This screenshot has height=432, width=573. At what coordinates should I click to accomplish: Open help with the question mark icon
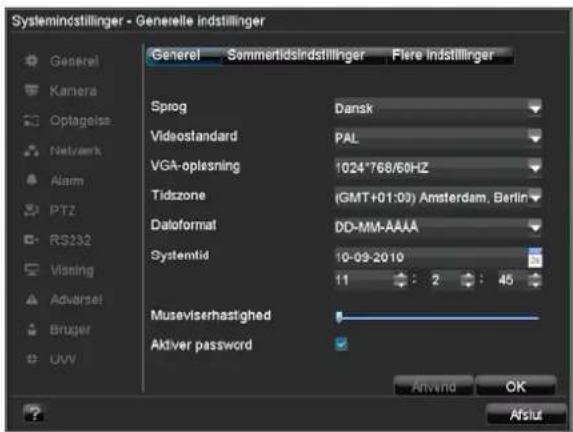point(34,413)
